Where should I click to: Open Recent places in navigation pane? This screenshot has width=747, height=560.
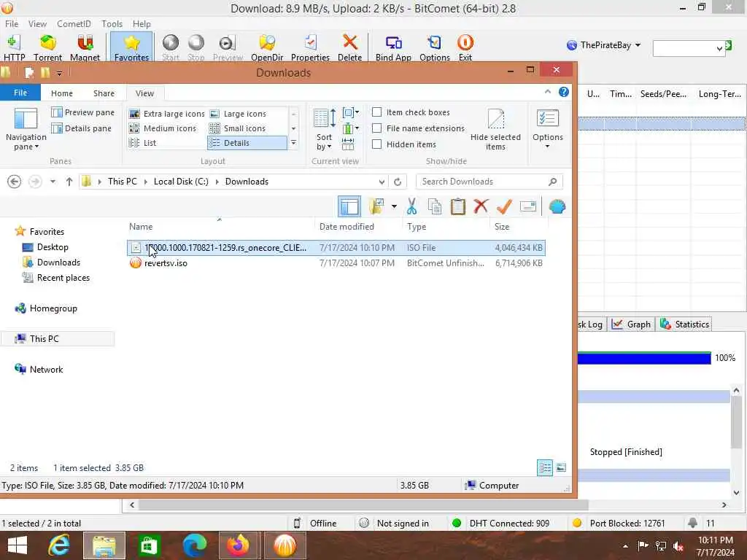(63, 278)
